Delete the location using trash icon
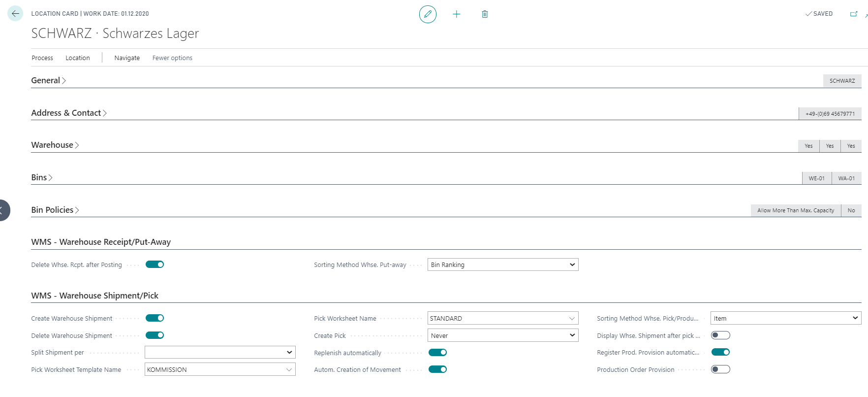The image size is (868, 397). (x=485, y=14)
